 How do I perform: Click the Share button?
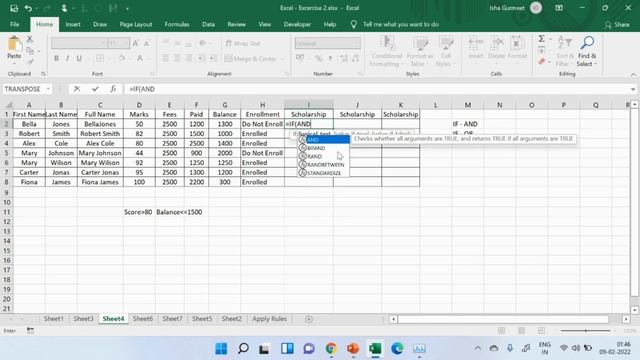coord(617,25)
